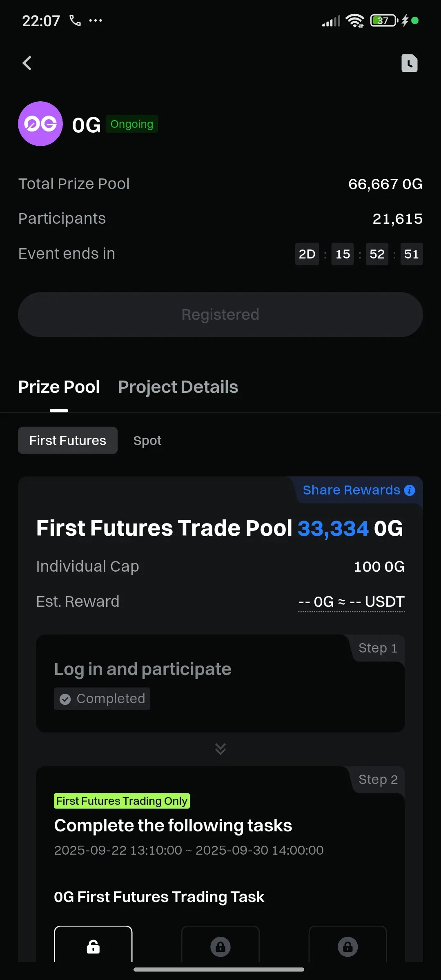
Task: Tap the Completed checkmark badge
Action: point(102,699)
